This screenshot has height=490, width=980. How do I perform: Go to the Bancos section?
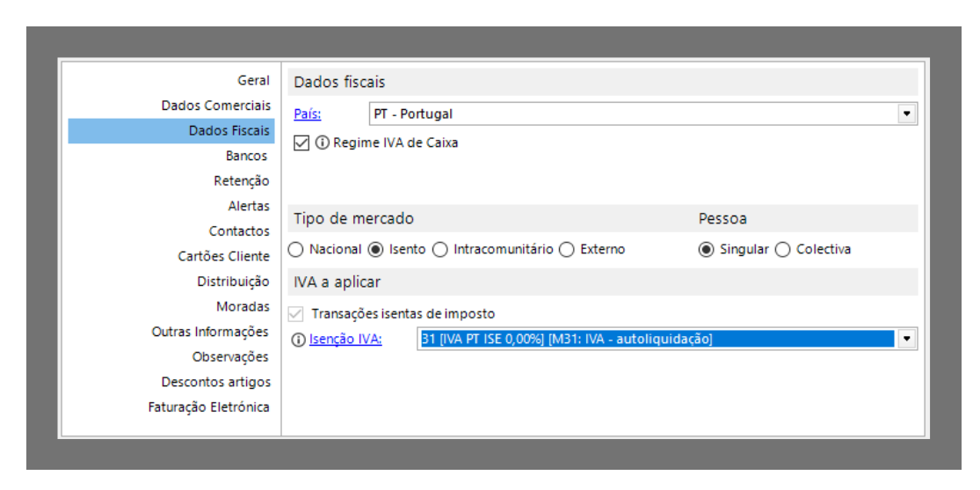point(246,156)
